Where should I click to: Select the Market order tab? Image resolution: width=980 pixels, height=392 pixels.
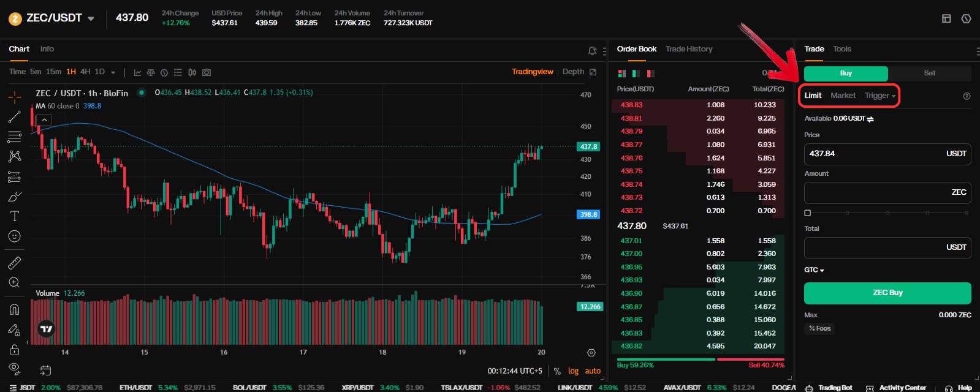click(x=843, y=96)
